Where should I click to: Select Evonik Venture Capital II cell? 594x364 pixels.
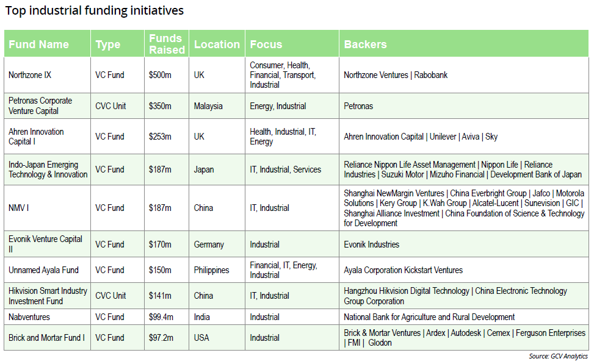point(45,244)
